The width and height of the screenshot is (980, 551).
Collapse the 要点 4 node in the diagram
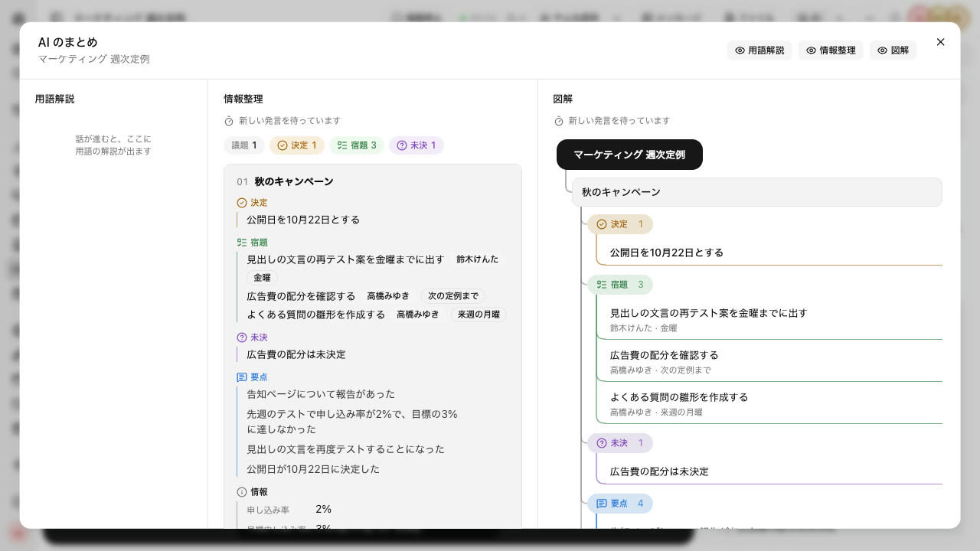point(620,504)
